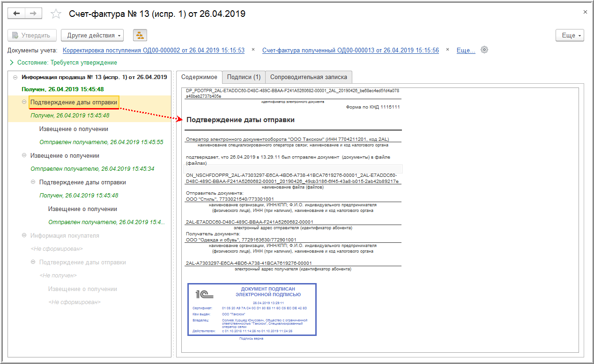
Task: Open Корректировка поступления ОД00-000002 link
Action: coord(154,50)
